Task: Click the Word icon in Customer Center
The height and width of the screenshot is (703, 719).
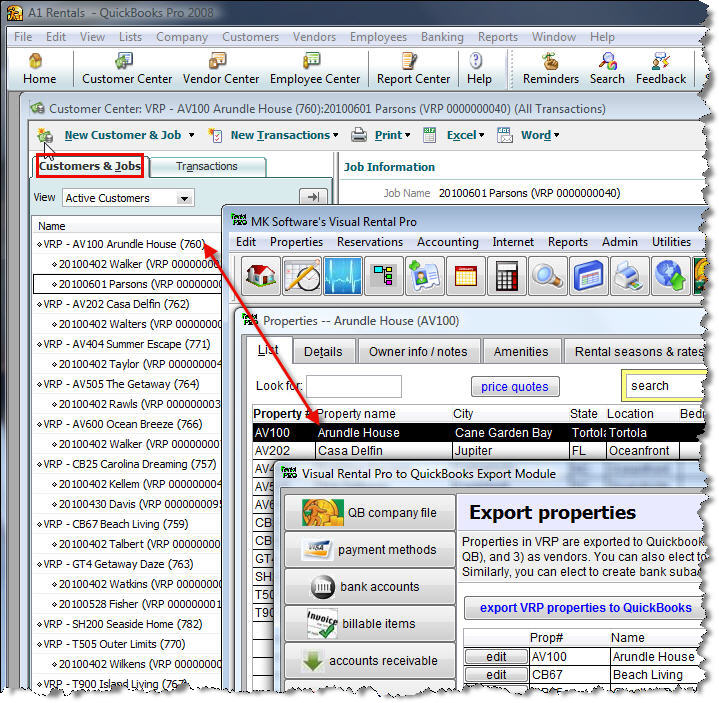Action: pyautogui.click(x=505, y=135)
